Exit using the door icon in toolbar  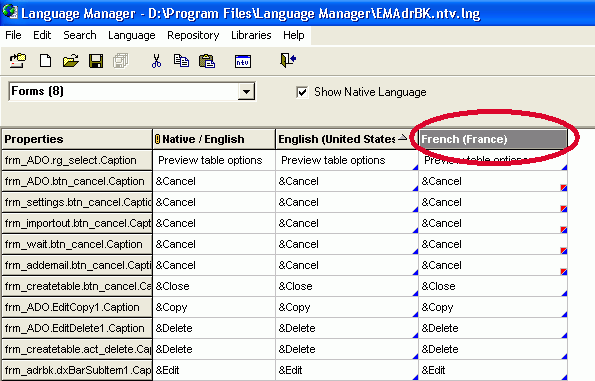coord(288,60)
